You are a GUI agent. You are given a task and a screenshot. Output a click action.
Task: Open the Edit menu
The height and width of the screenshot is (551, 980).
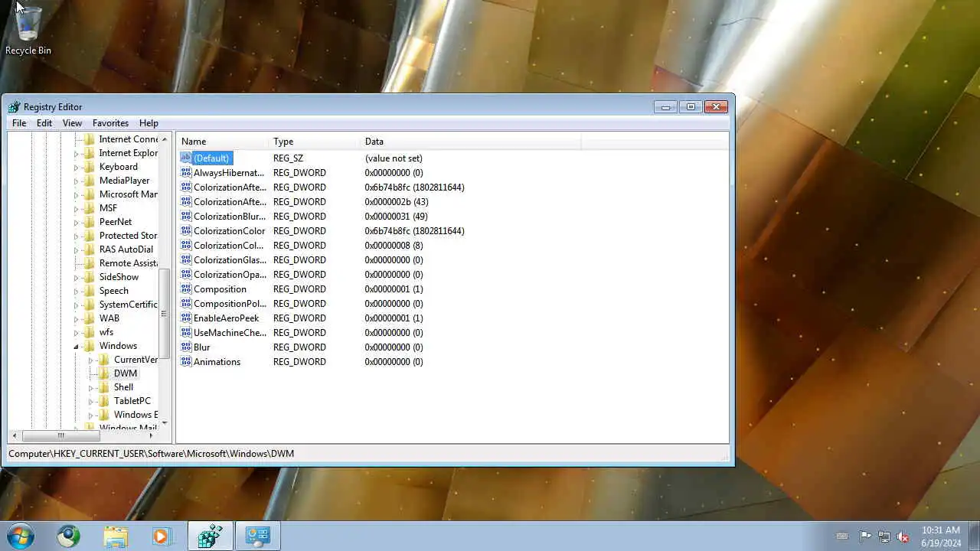(x=44, y=123)
